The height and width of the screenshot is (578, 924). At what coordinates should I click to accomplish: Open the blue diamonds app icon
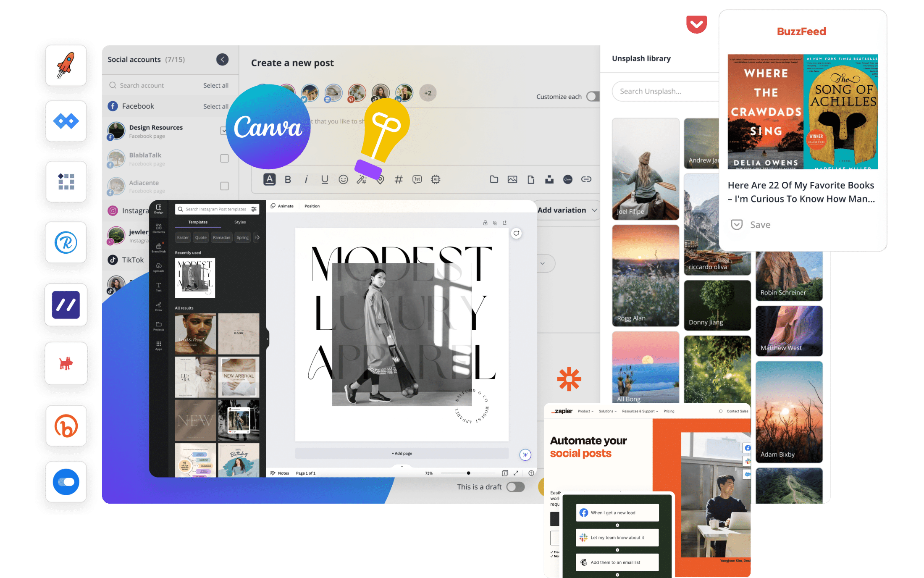66,121
